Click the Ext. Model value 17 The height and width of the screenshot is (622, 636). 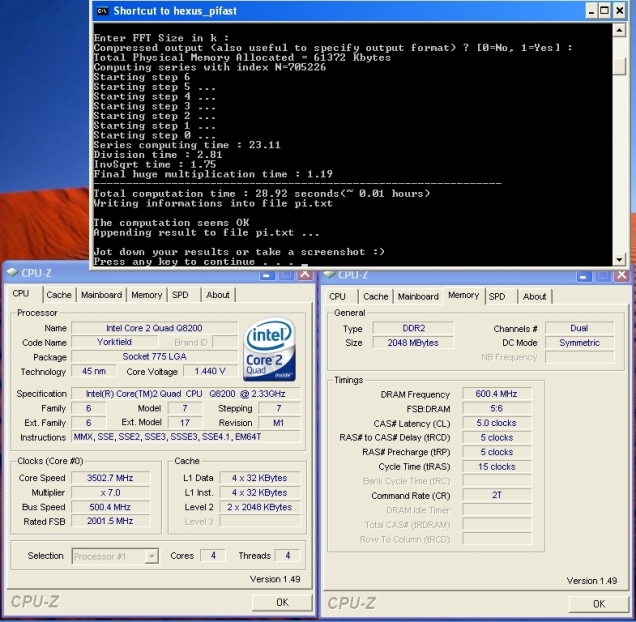click(185, 423)
